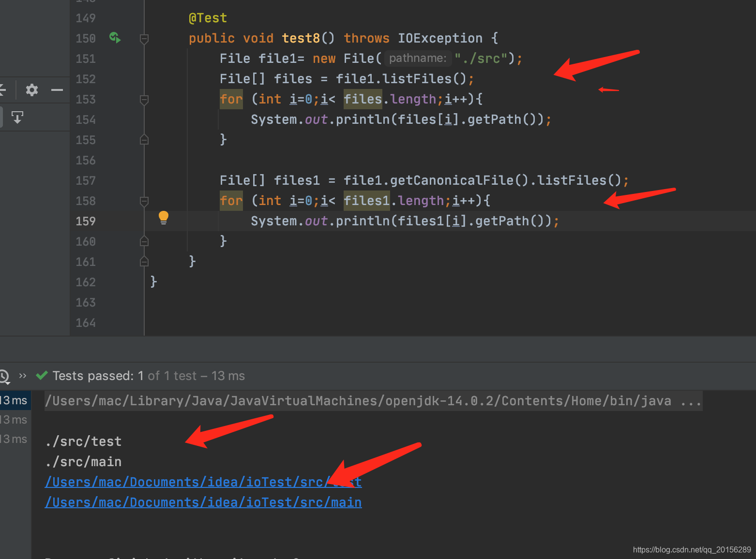Collapse the test8 method fold marker at line 150
This screenshot has width=756, height=559.
point(144,38)
